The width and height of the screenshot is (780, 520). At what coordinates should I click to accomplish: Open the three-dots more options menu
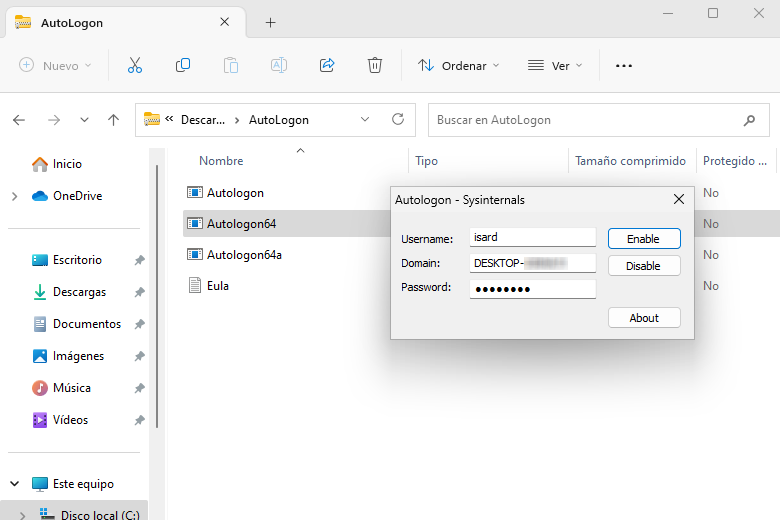click(624, 66)
